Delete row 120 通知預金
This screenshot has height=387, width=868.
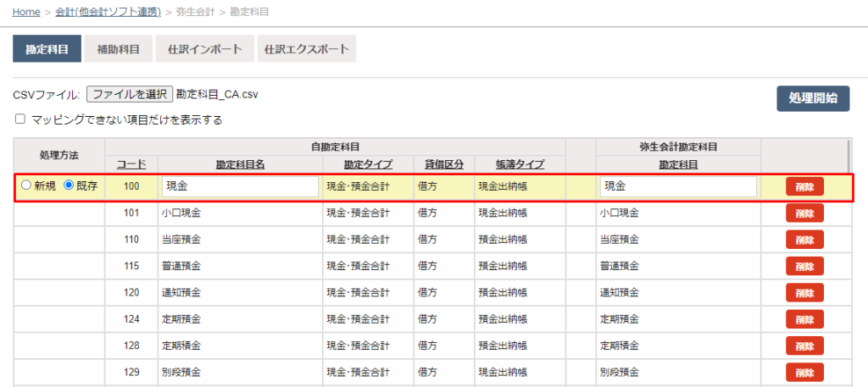coord(805,292)
